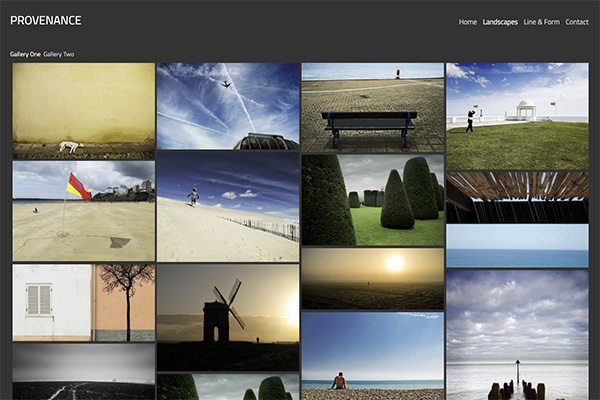Open the shuttered window and tree photo
The width and height of the screenshot is (600, 400).
click(x=84, y=302)
